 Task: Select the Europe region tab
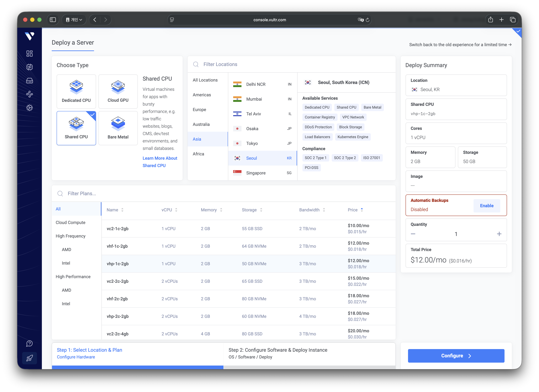208,110
